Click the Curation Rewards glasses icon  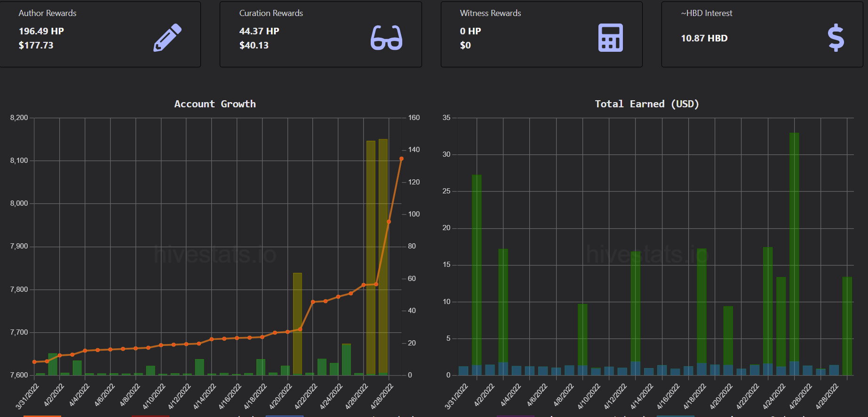pyautogui.click(x=386, y=38)
